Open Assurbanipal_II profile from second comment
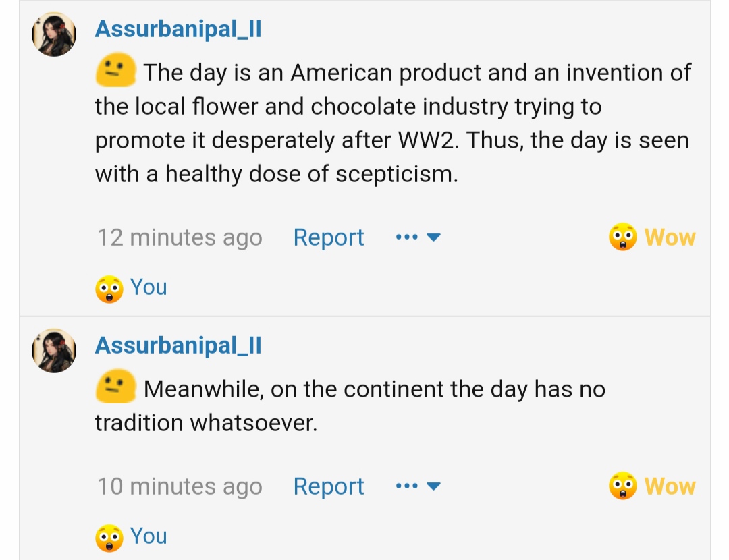Image resolution: width=729 pixels, height=560 pixels. click(178, 345)
